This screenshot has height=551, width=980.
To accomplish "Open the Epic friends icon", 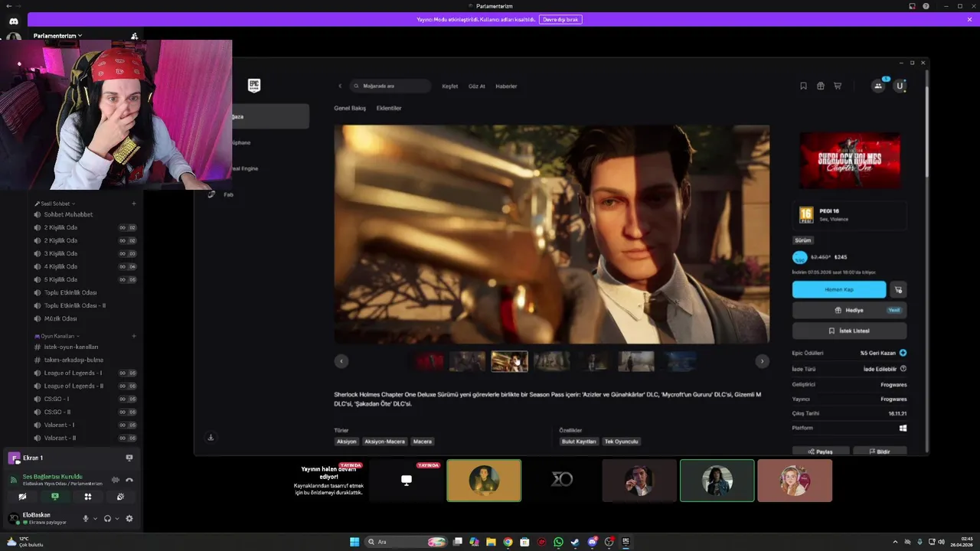I will (x=878, y=86).
